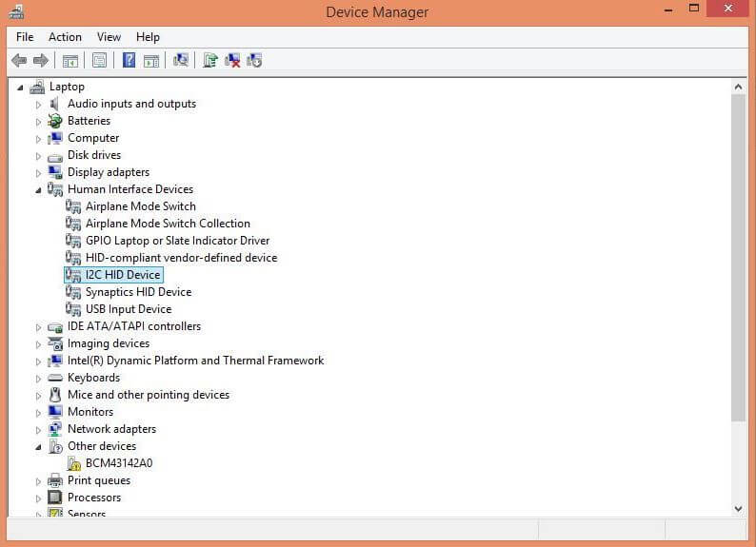Open the View menu
This screenshot has width=756, height=547.
[x=109, y=37]
